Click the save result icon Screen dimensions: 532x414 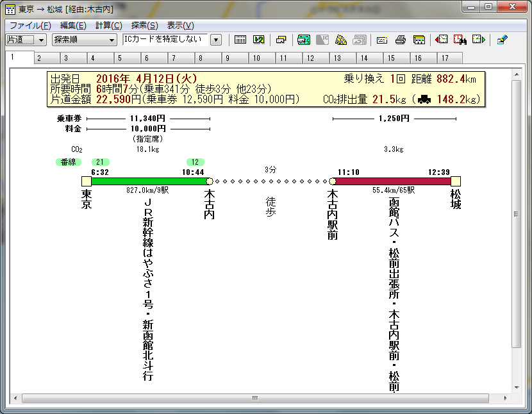click(x=419, y=39)
